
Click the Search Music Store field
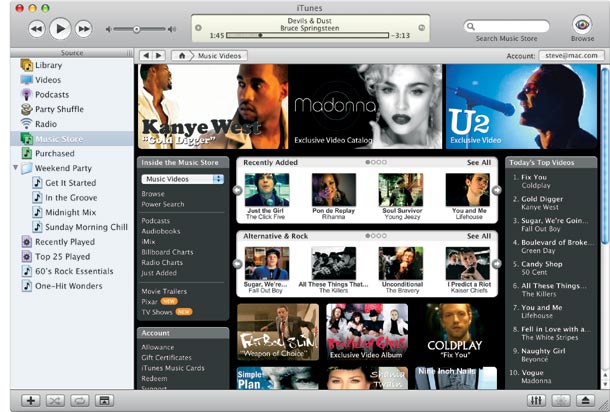point(507,26)
